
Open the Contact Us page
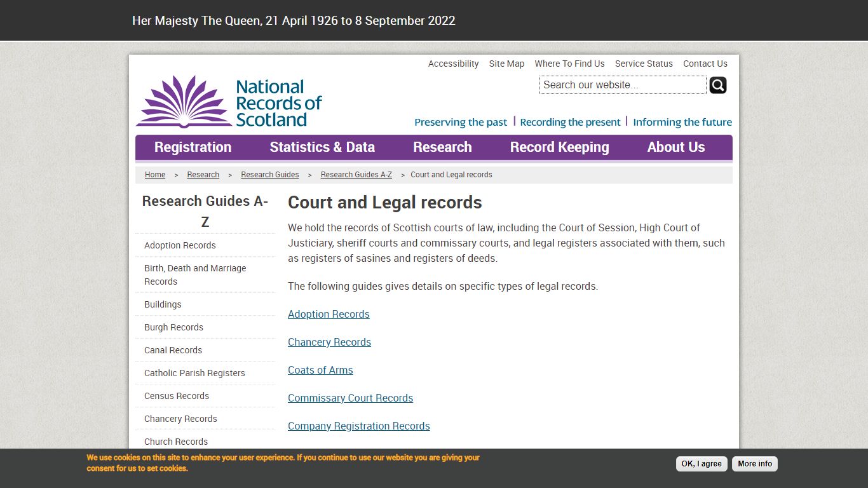click(705, 64)
